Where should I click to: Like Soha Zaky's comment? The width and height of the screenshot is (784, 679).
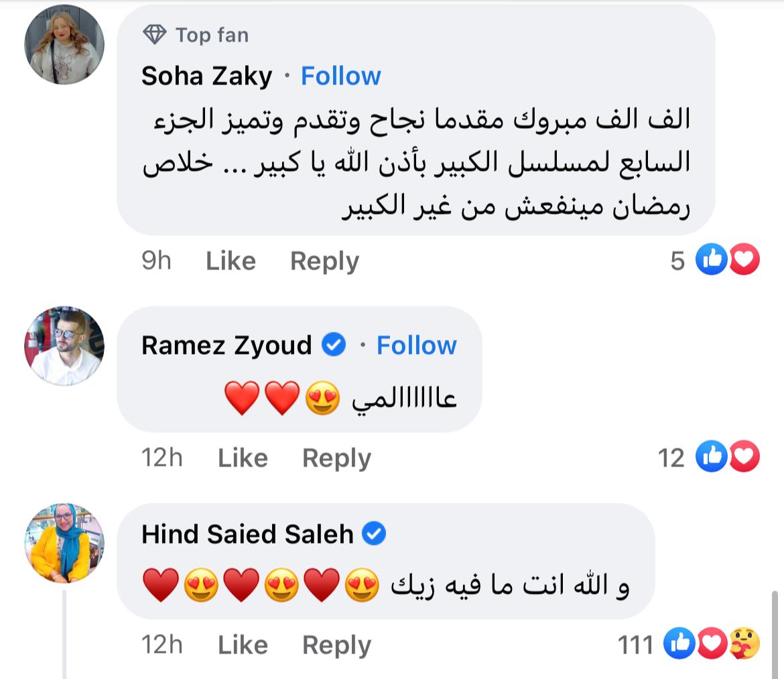tap(231, 261)
